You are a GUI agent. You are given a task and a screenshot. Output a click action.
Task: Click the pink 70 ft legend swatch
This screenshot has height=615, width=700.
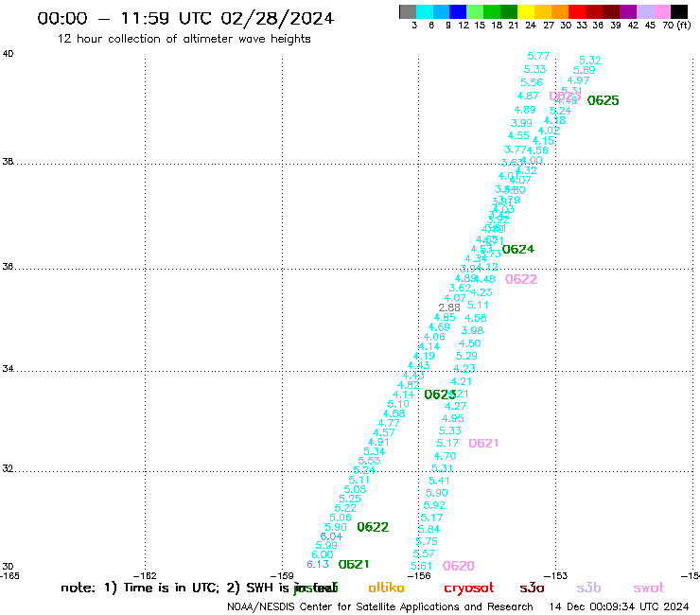click(662, 11)
